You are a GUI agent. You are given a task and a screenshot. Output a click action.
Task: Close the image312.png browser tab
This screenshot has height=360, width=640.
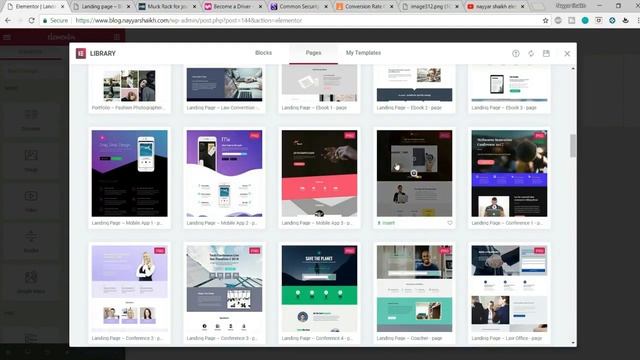(458, 7)
